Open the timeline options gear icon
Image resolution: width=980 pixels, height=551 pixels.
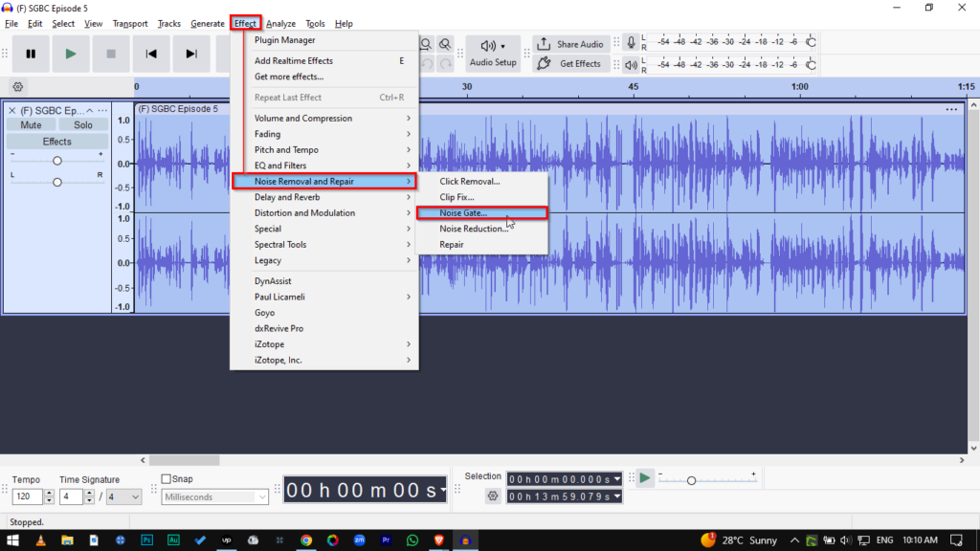[x=17, y=86]
